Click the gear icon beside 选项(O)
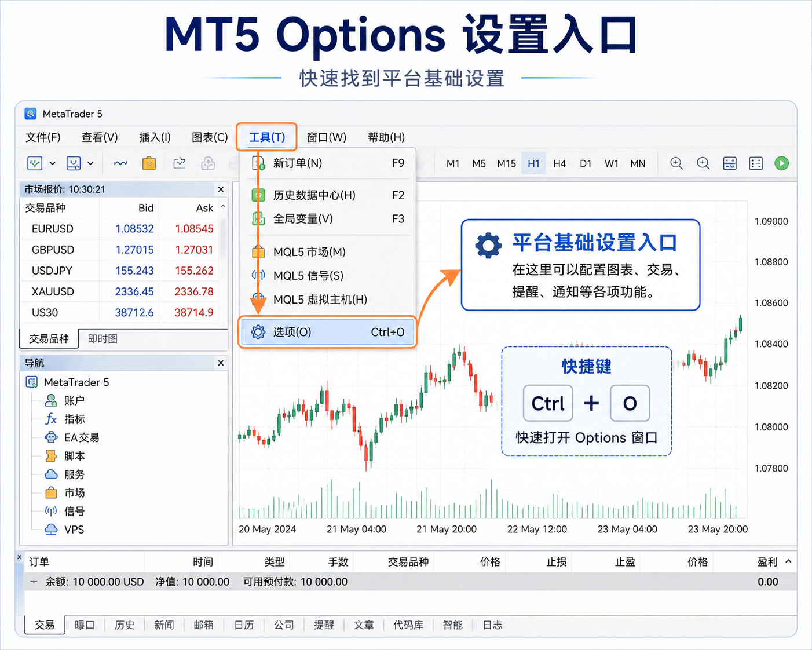This screenshot has width=812, height=650. pos(258,332)
